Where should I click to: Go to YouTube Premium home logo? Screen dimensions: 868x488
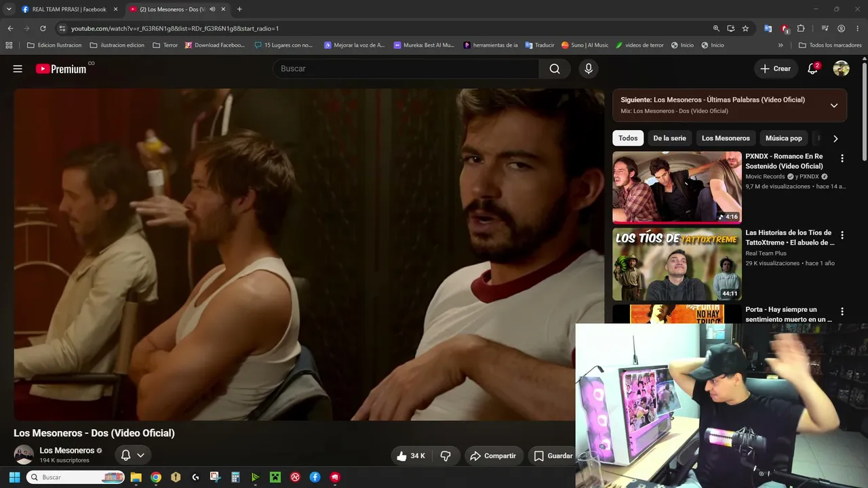coord(62,68)
